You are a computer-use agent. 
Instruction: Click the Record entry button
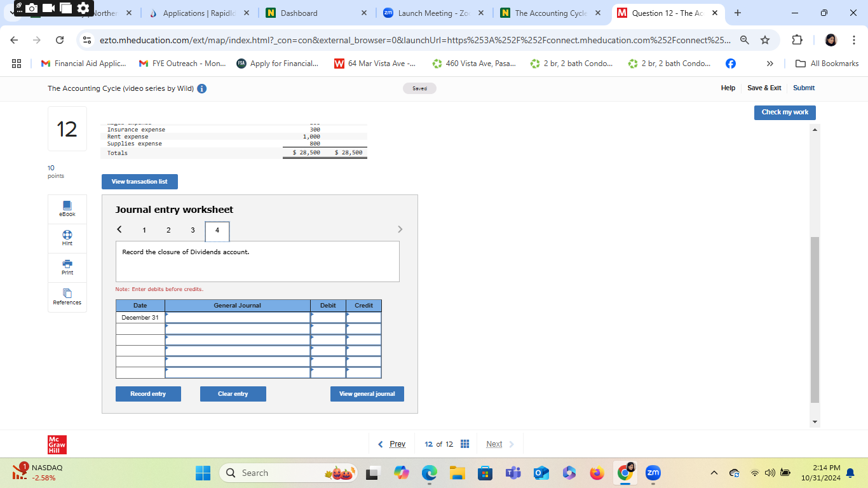[148, 393]
